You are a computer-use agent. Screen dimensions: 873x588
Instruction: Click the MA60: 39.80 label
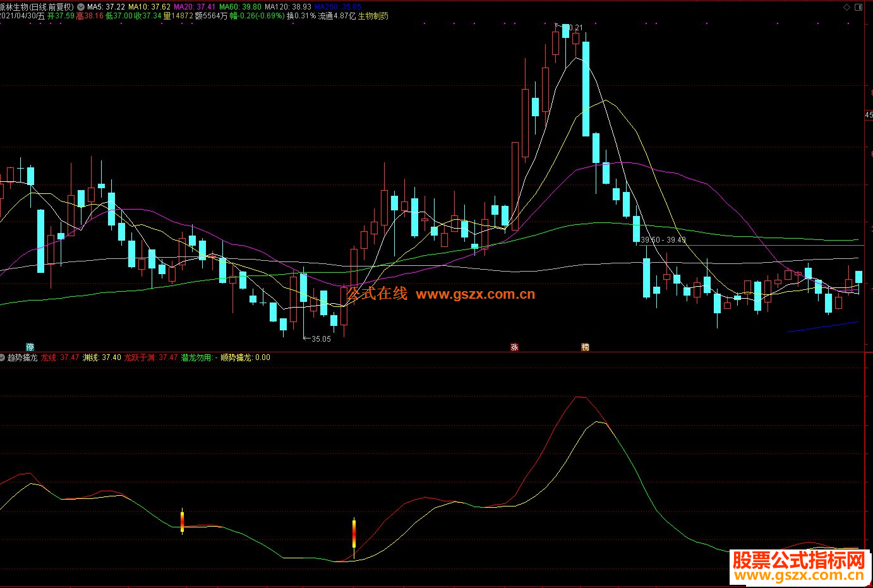pyautogui.click(x=240, y=7)
